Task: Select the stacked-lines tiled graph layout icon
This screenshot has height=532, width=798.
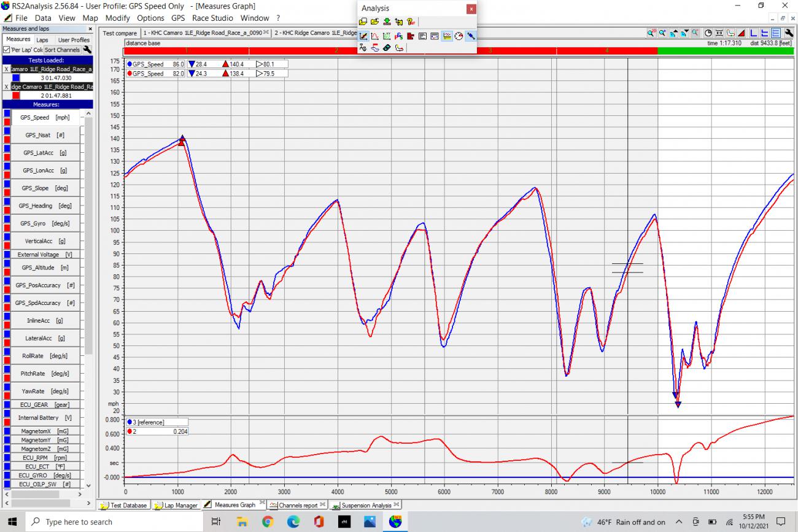Action: [776, 33]
